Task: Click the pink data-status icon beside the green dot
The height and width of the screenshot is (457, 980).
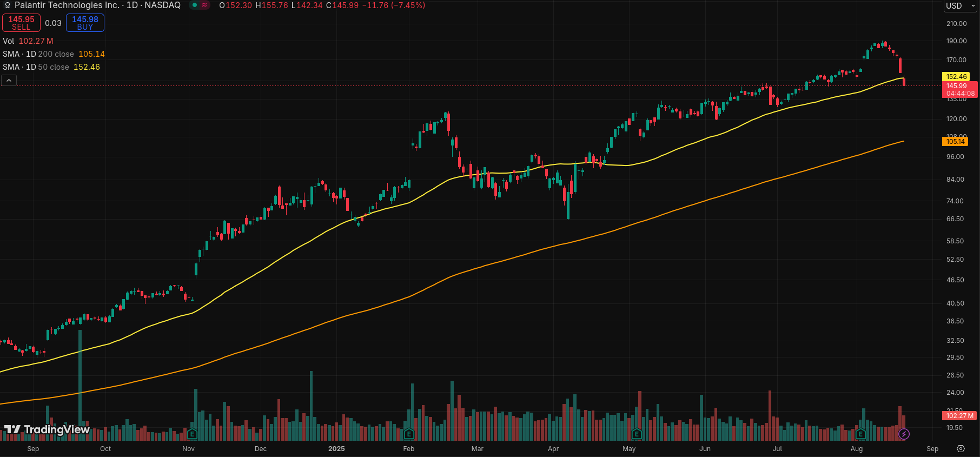Action: pyautogui.click(x=204, y=5)
